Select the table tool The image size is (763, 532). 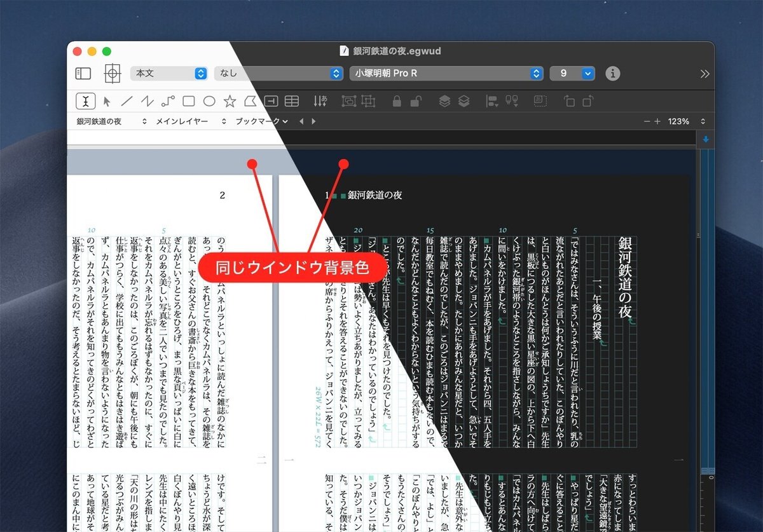pyautogui.click(x=292, y=101)
